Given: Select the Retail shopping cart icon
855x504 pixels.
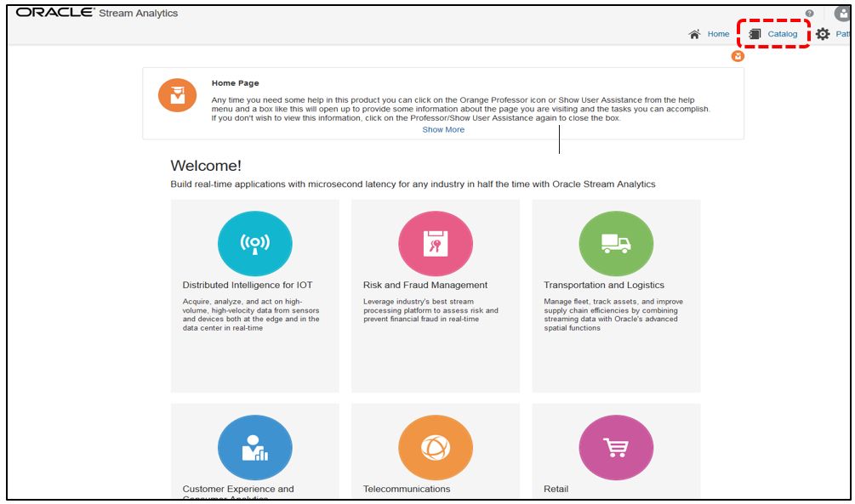Looking at the screenshot, I should point(616,447).
